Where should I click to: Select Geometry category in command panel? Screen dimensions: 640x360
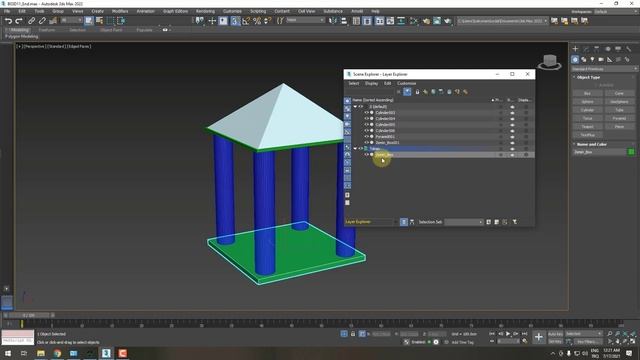[575, 60]
